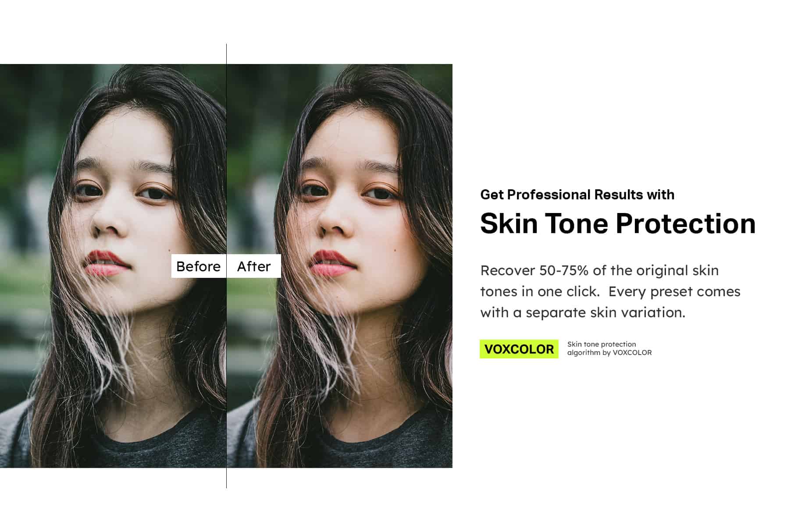Click the divider line tip above the photos
Image resolution: width=798 pixels, height=532 pixels.
point(226,53)
